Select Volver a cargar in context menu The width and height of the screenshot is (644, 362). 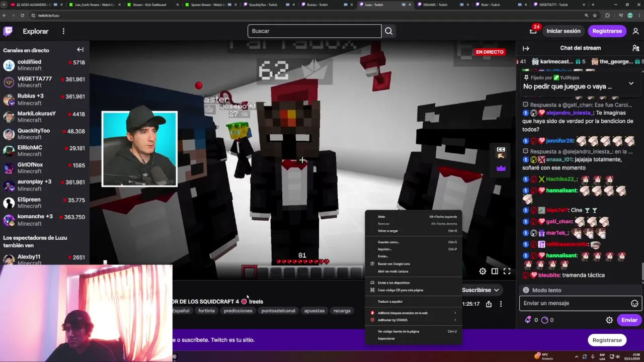(413, 231)
